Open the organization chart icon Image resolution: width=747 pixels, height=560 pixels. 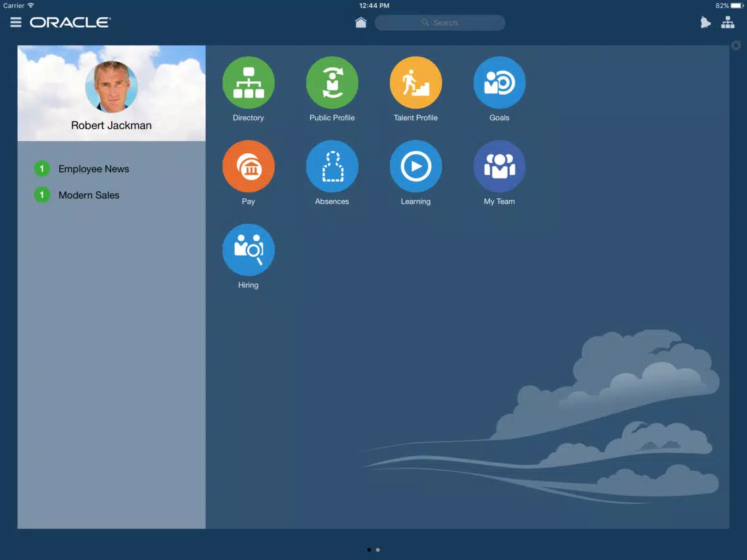click(x=727, y=22)
